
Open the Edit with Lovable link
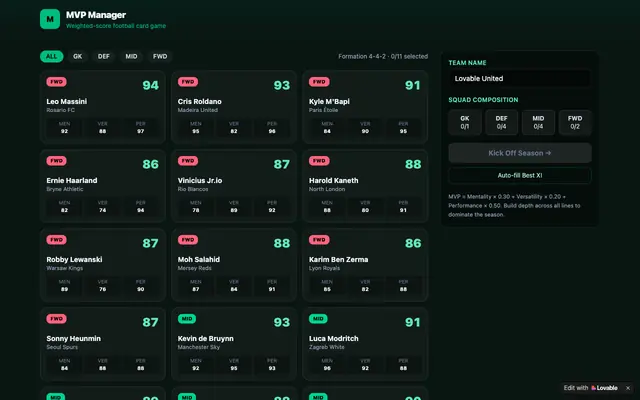[590, 388]
